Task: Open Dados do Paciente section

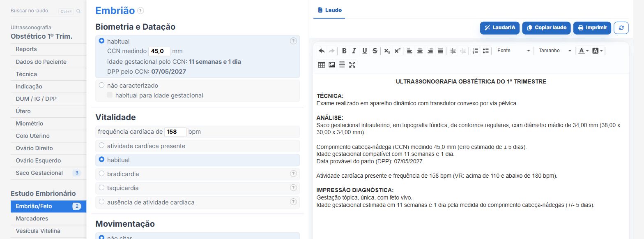Action: point(48,62)
